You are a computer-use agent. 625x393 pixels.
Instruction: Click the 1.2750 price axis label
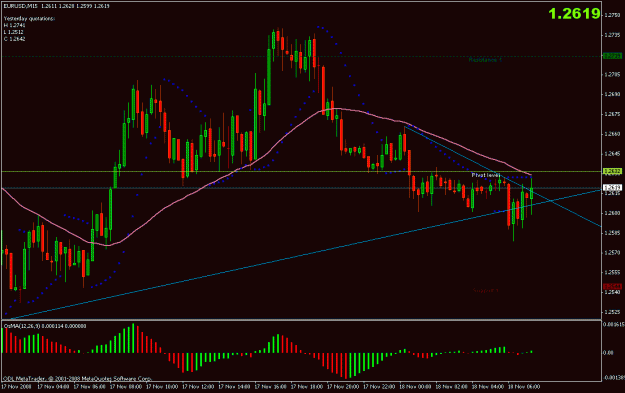[x=613, y=15]
